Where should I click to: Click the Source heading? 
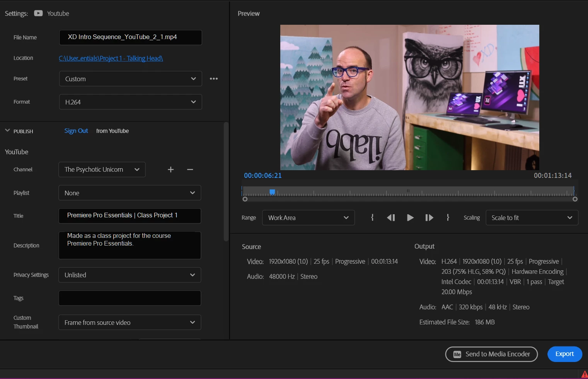coord(251,247)
